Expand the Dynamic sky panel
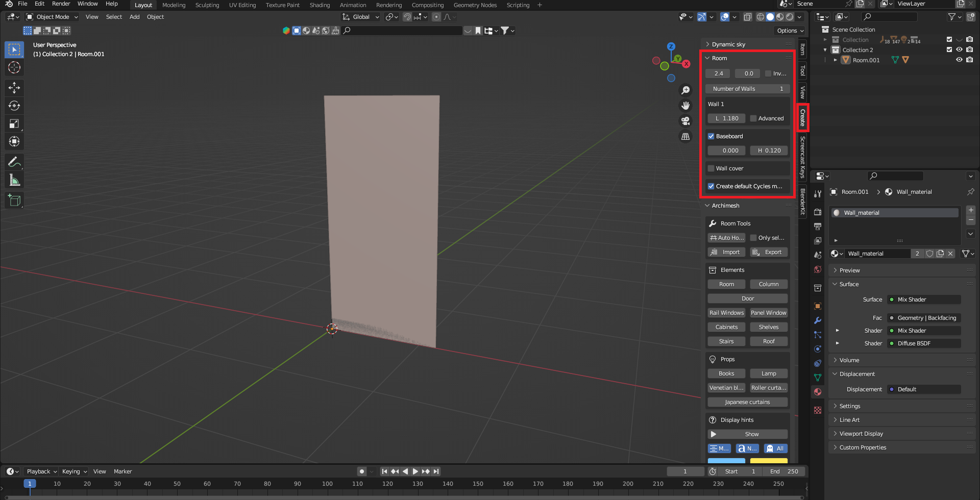980x500 pixels. tap(707, 44)
